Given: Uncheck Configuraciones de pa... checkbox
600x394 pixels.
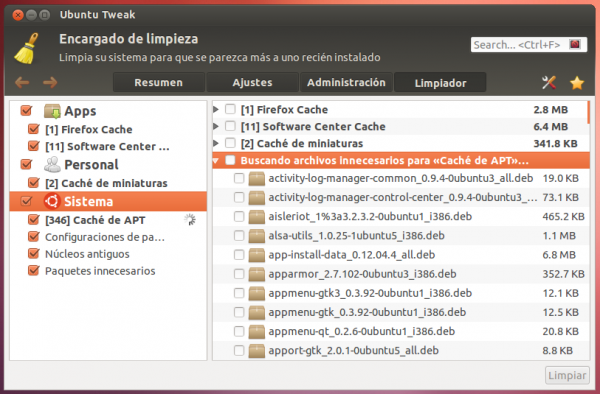Looking at the screenshot, I should click(34, 236).
